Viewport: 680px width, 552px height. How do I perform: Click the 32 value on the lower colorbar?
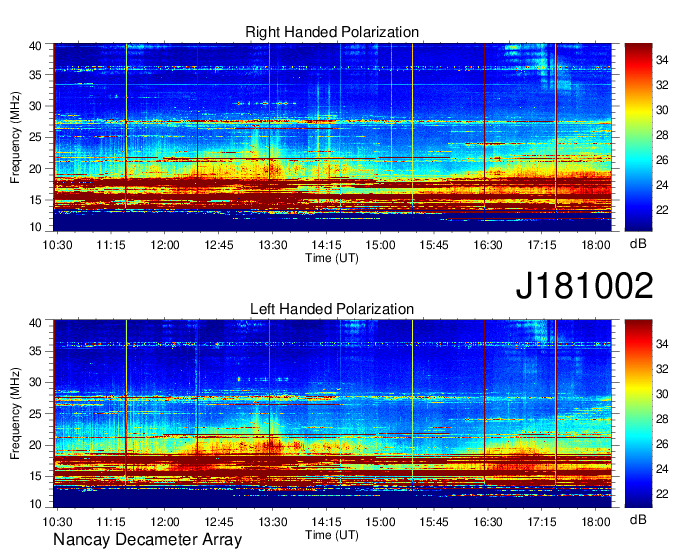(x=662, y=369)
